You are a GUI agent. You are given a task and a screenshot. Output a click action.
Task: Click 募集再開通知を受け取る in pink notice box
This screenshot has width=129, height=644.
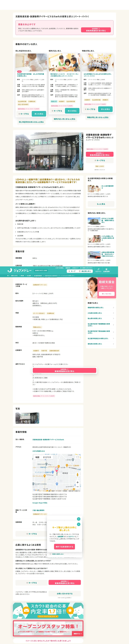click(96, 30)
